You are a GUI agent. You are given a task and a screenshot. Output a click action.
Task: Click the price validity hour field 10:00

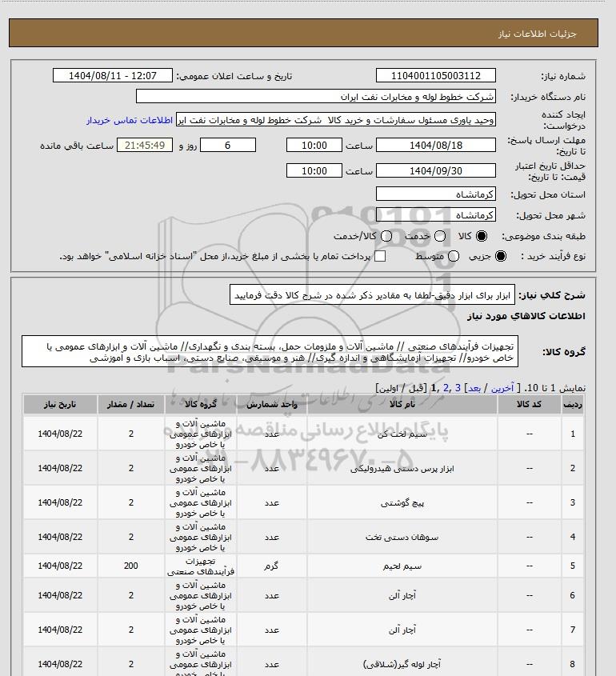click(314, 170)
